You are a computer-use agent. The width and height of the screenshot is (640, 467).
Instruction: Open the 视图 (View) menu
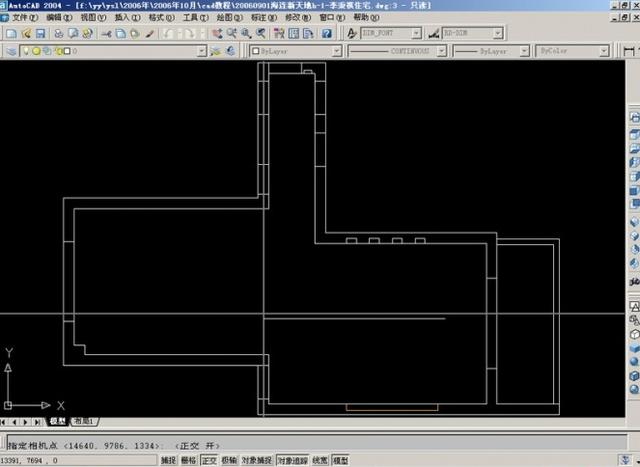point(93,18)
